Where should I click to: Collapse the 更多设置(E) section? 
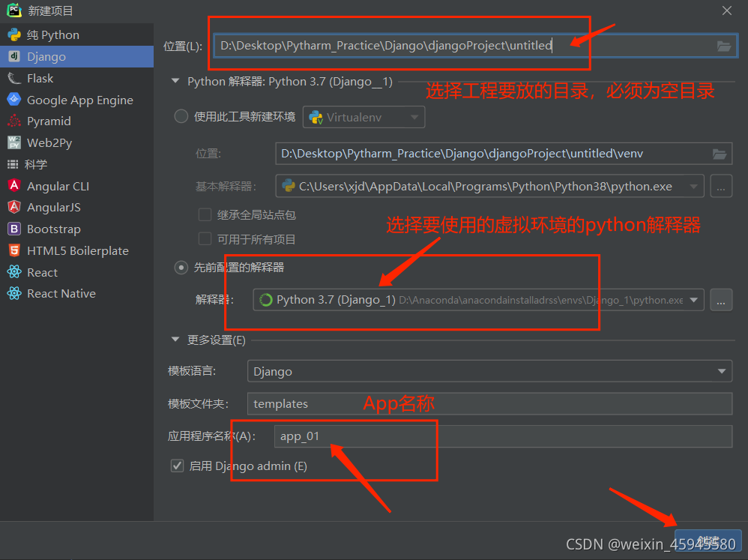coord(175,340)
